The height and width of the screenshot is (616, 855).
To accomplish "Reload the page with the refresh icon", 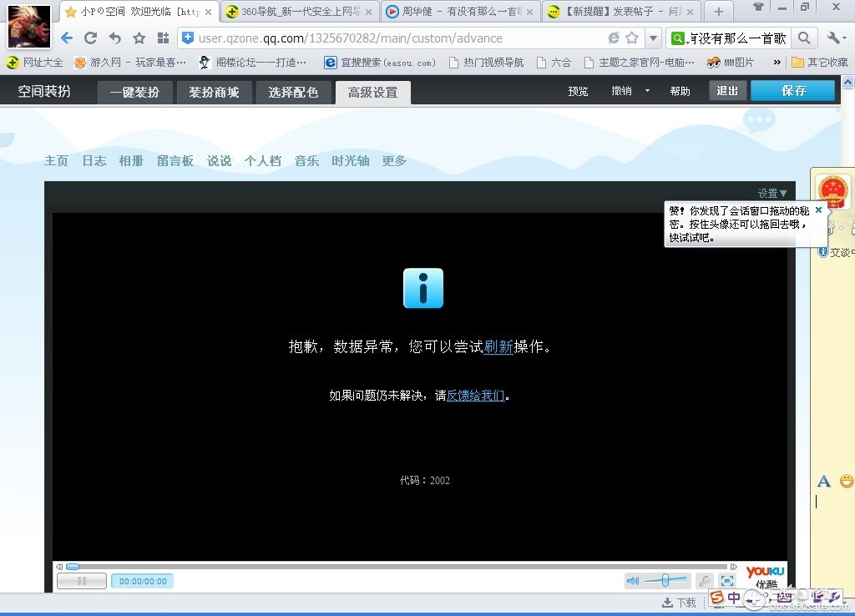I will pos(90,38).
